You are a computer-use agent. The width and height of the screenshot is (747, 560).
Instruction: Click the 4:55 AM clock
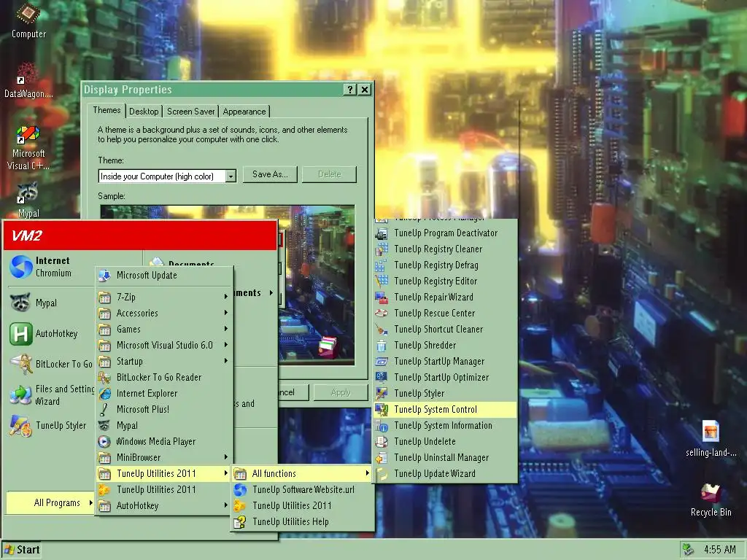coord(720,550)
